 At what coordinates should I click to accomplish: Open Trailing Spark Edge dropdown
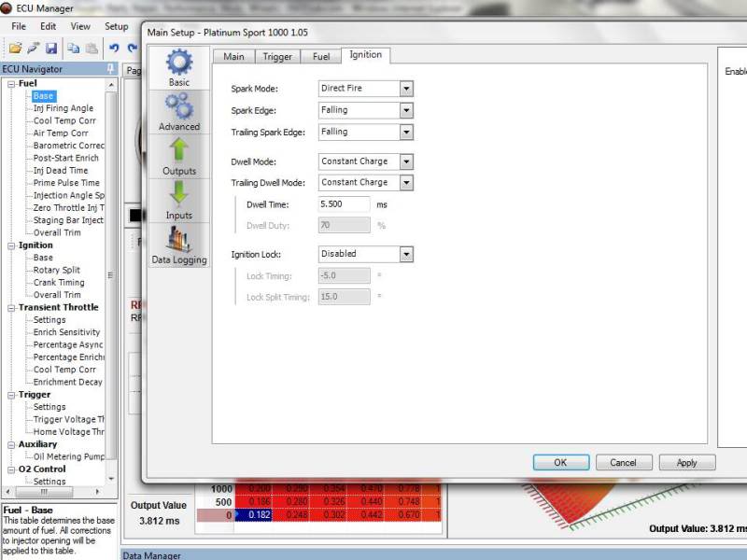point(406,132)
